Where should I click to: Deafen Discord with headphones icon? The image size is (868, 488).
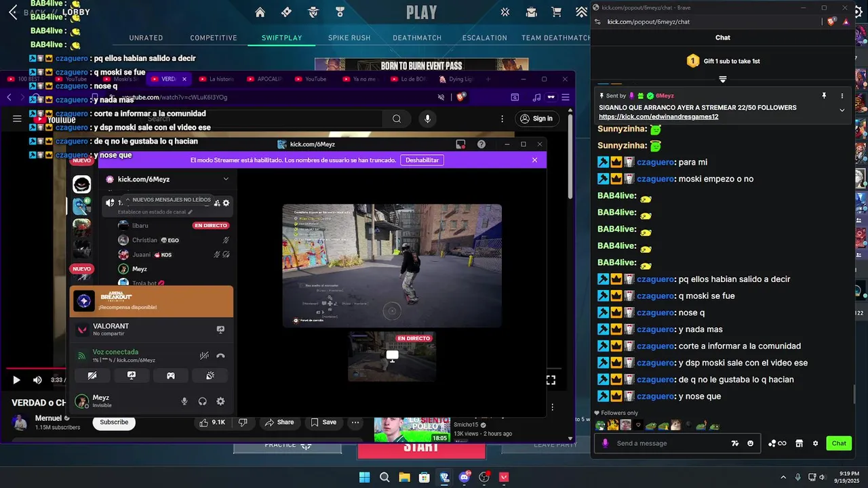(202, 401)
